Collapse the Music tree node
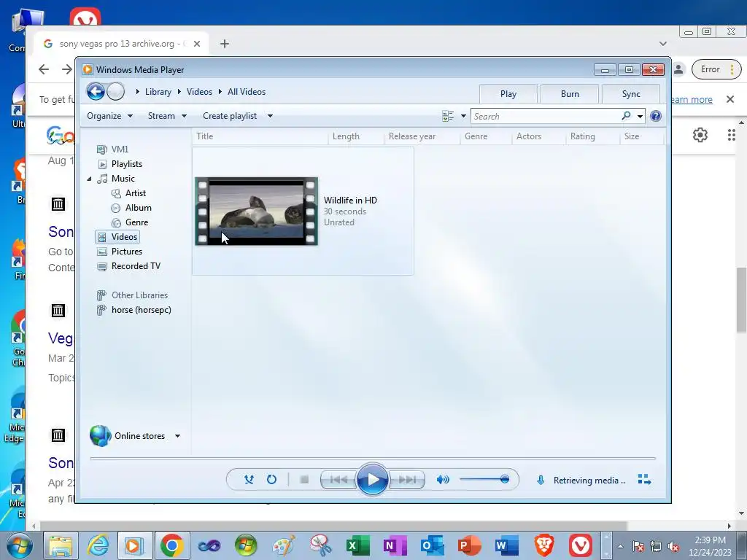Image resolution: width=747 pixels, height=560 pixels. click(89, 179)
